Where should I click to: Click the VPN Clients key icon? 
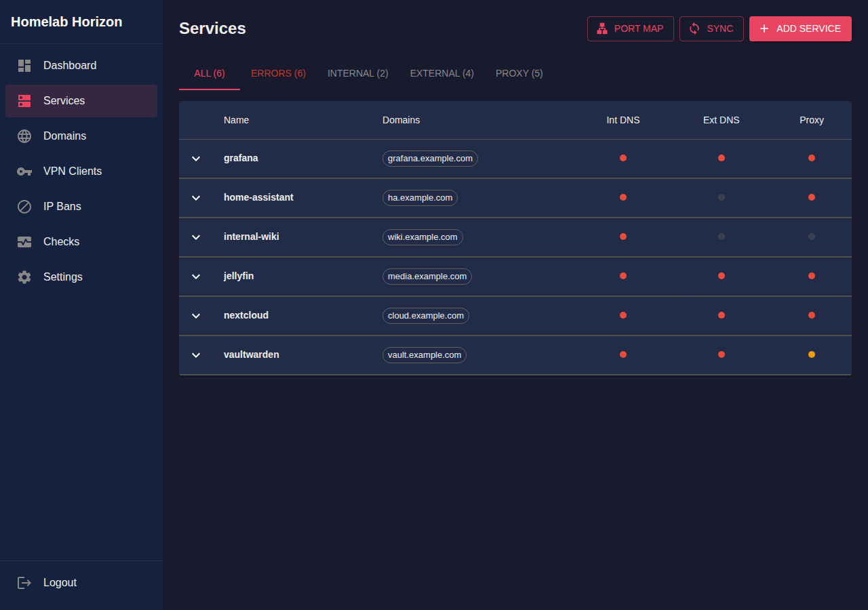24,171
